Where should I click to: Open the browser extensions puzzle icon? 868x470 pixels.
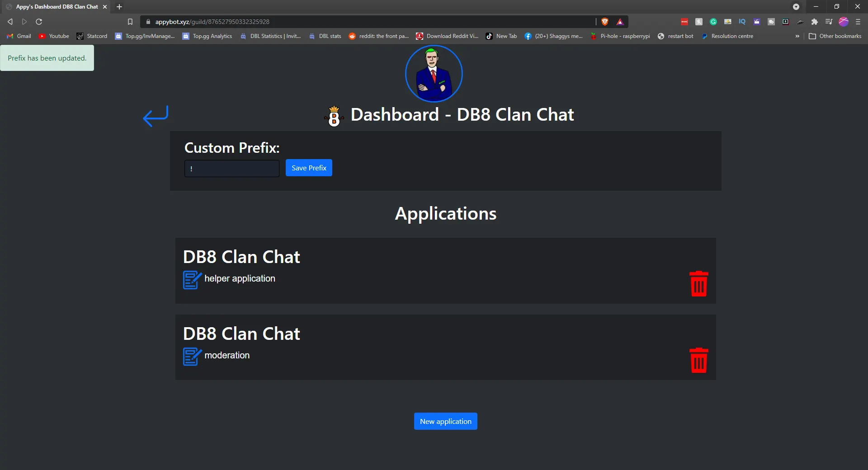[815, 22]
